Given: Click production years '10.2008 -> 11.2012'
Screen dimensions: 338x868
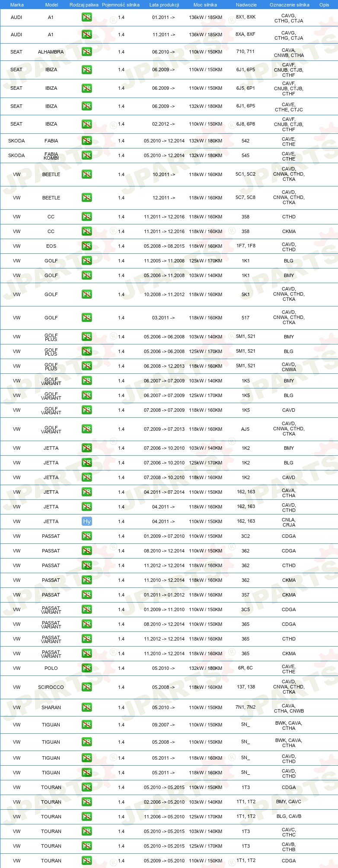Looking at the screenshot, I should 164,294.
